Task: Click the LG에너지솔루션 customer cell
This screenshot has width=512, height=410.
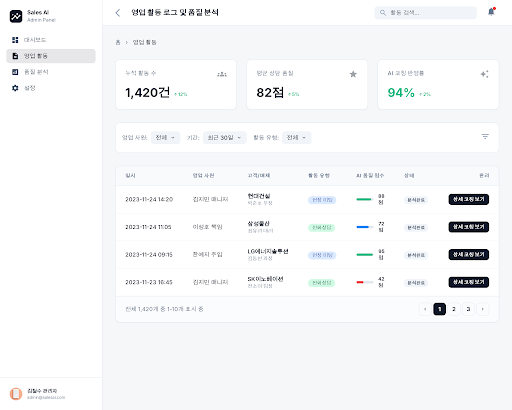Action: coord(268,255)
